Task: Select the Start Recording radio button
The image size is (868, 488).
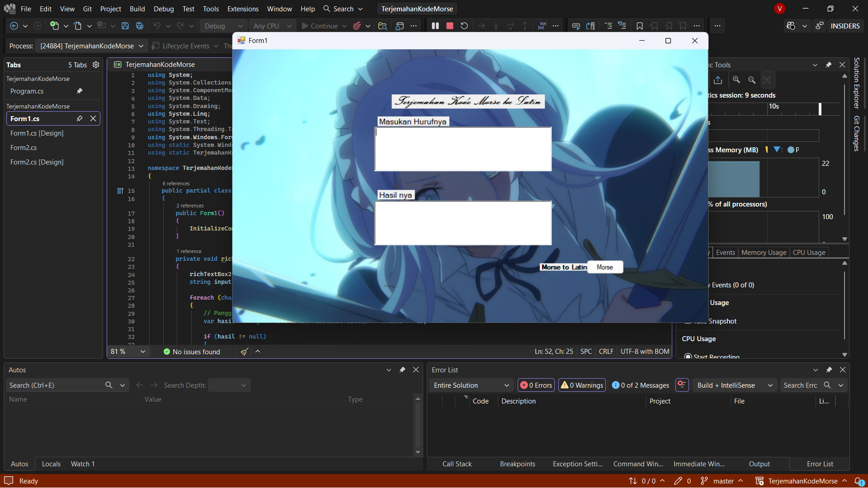Action: tap(688, 357)
